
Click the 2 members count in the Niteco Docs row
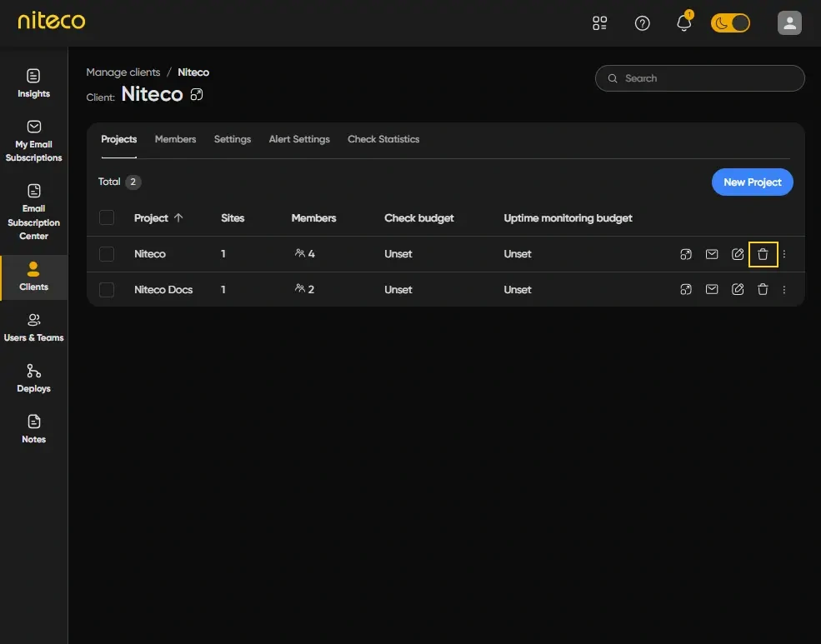point(305,289)
